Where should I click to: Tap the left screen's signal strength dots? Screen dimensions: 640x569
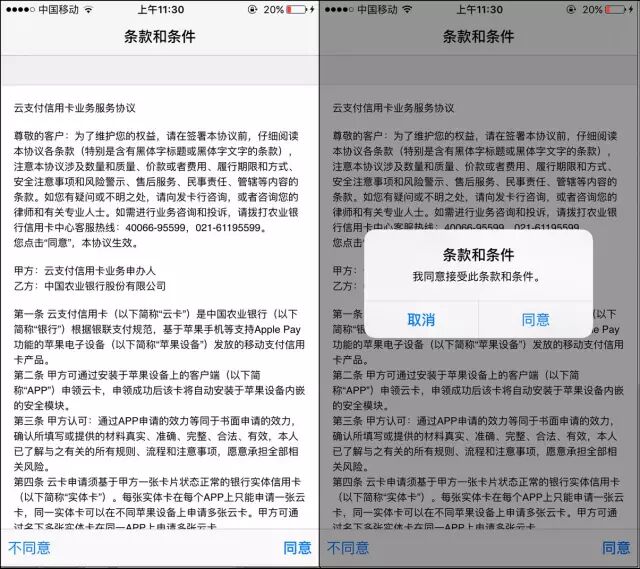coord(20,9)
